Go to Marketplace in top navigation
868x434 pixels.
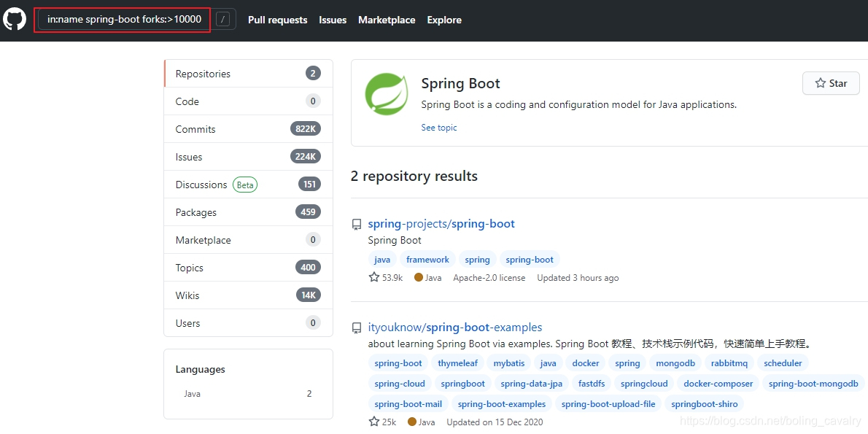pos(387,20)
